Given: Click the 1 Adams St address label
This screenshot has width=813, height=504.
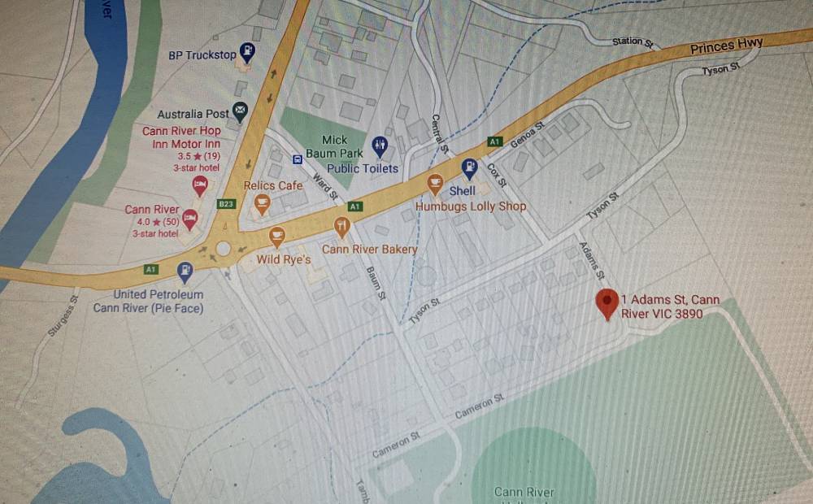Looking at the screenshot, I should (670, 306).
